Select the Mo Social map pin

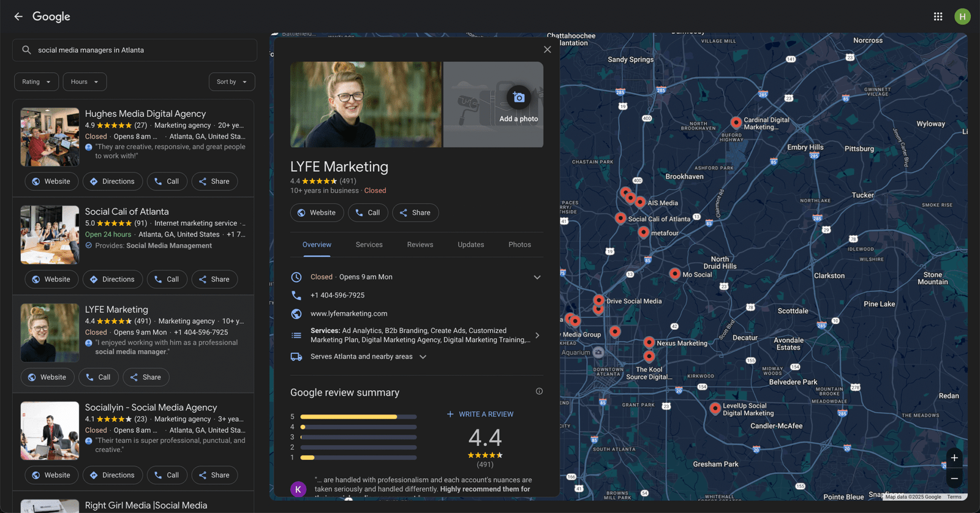pyautogui.click(x=674, y=274)
